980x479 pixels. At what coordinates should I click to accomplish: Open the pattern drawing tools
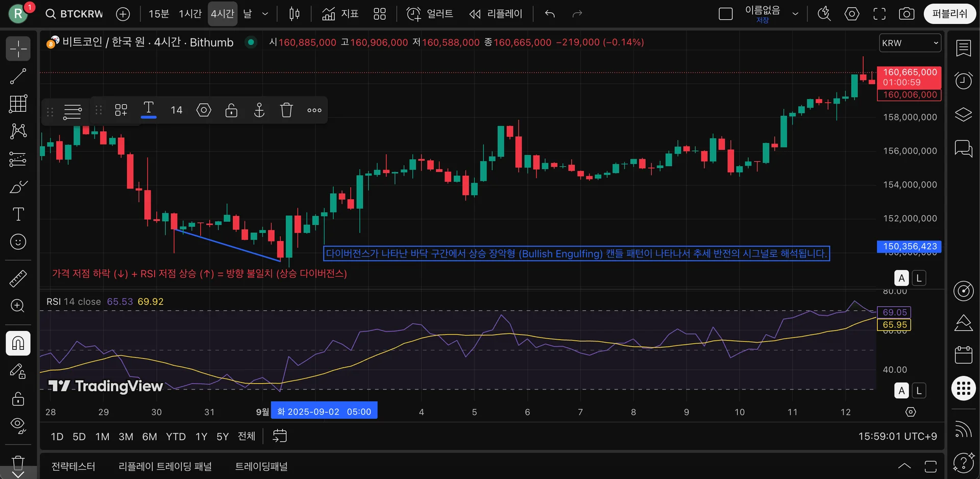pyautogui.click(x=18, y=131)
